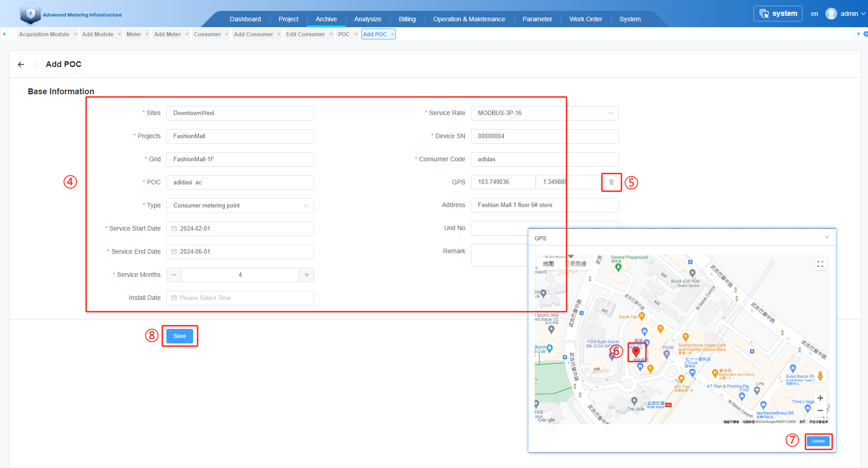The width and height of the screenshot is (868, 468).
Task: Increase Service Months with plus button
Action: [x=306, y=275]
